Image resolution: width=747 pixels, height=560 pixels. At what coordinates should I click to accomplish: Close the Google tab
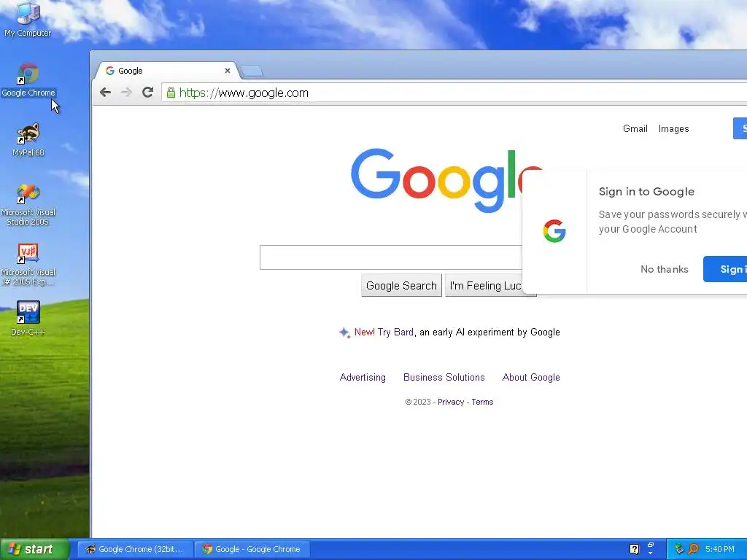[228, 71]
